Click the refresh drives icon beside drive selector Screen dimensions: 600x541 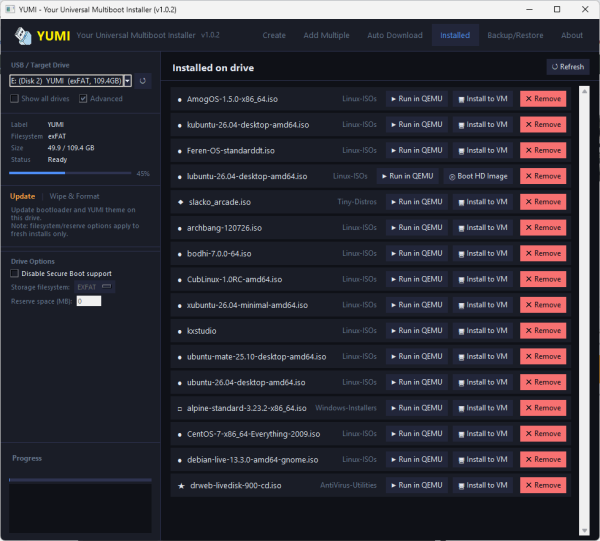[x=143, y=81]
